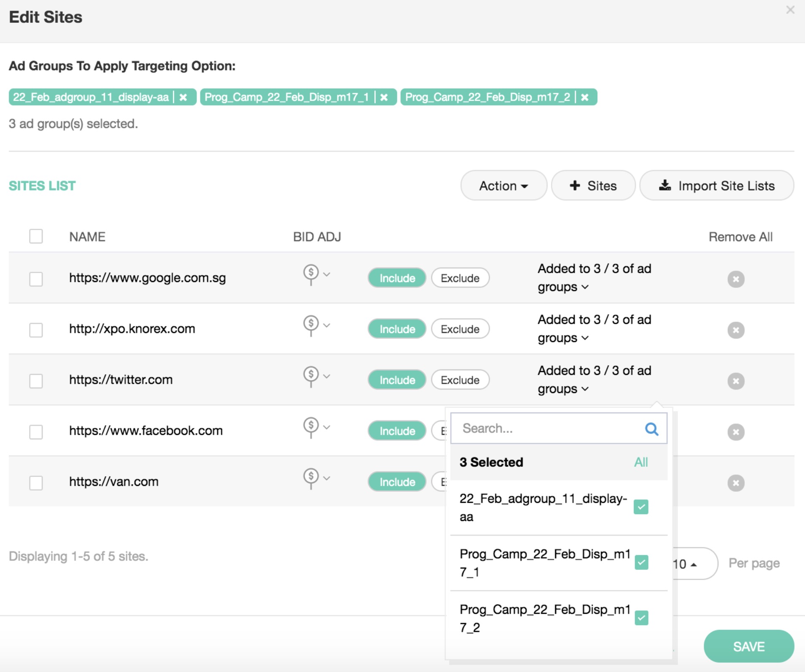Open the Action dropdown menu

click(503, 186)
